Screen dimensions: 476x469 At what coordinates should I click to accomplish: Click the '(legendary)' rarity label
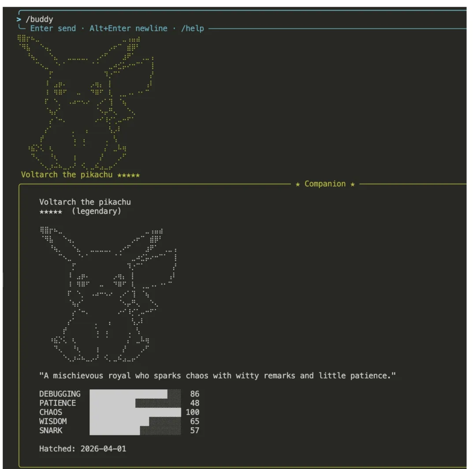point(97,211)
